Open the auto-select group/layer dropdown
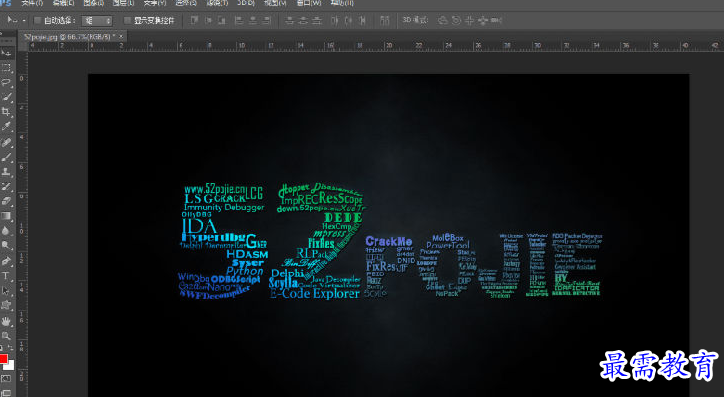 97,21
